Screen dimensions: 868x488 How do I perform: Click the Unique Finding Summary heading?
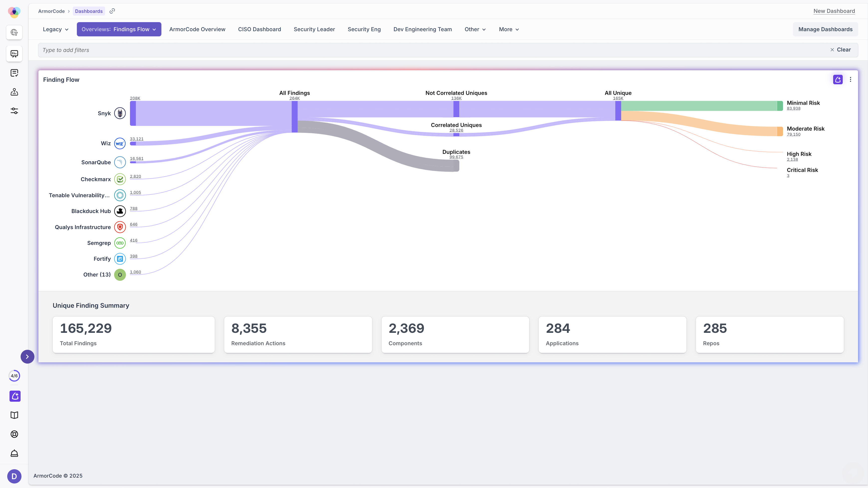(91, 306)
